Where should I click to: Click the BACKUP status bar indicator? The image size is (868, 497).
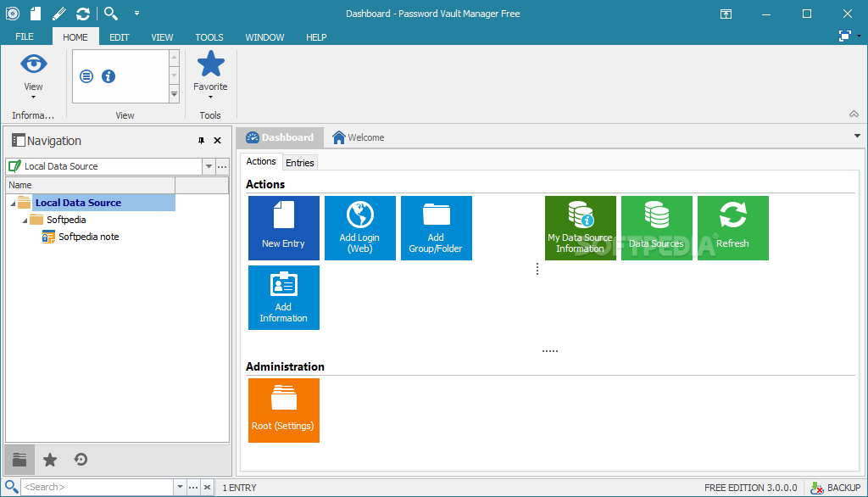coord(835,488)
